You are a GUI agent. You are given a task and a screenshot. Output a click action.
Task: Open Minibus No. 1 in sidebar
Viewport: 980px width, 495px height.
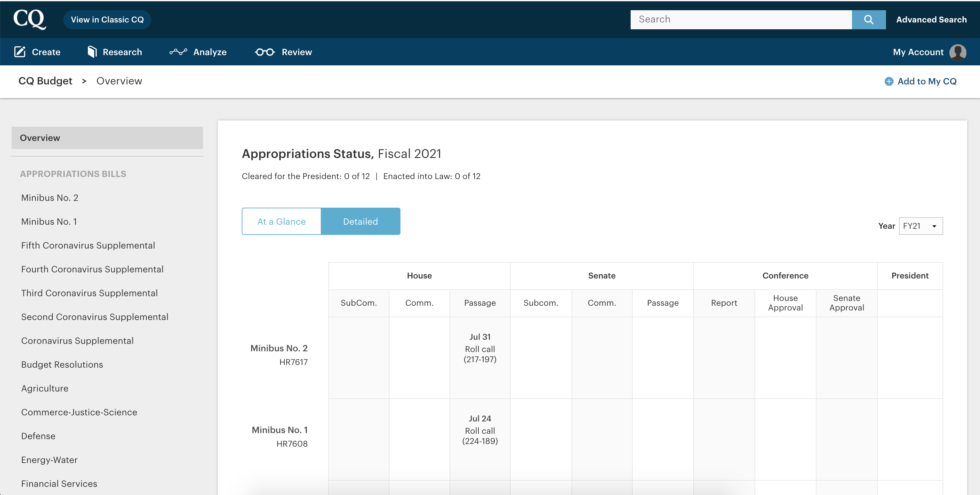tap(49, 221)
